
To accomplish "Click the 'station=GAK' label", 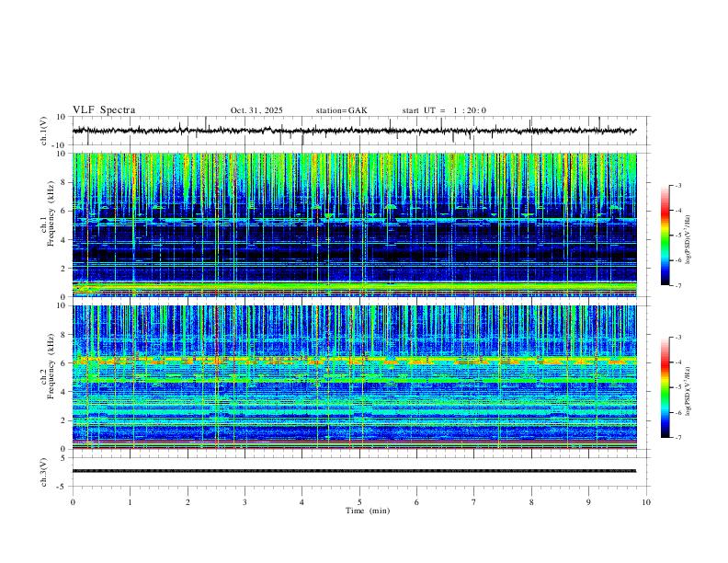I will coord(341,110).
